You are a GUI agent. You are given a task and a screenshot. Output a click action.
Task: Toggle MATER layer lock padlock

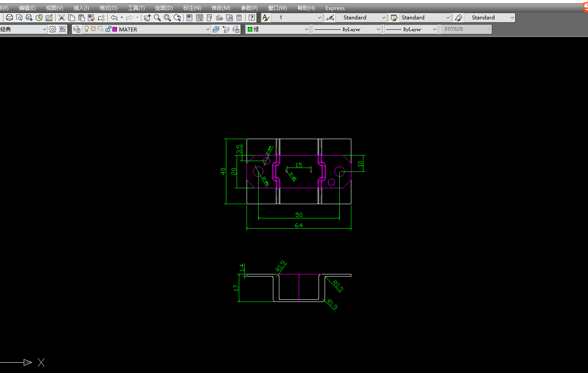click(108, 29)
